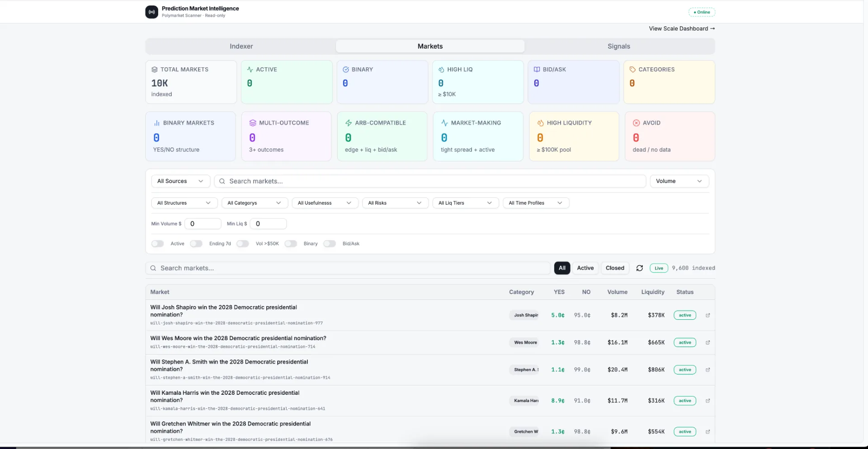This screenshot has width=868, height=449.
Task: Open external link for Josh Shapiro market
Action: [x=708, y=315]
